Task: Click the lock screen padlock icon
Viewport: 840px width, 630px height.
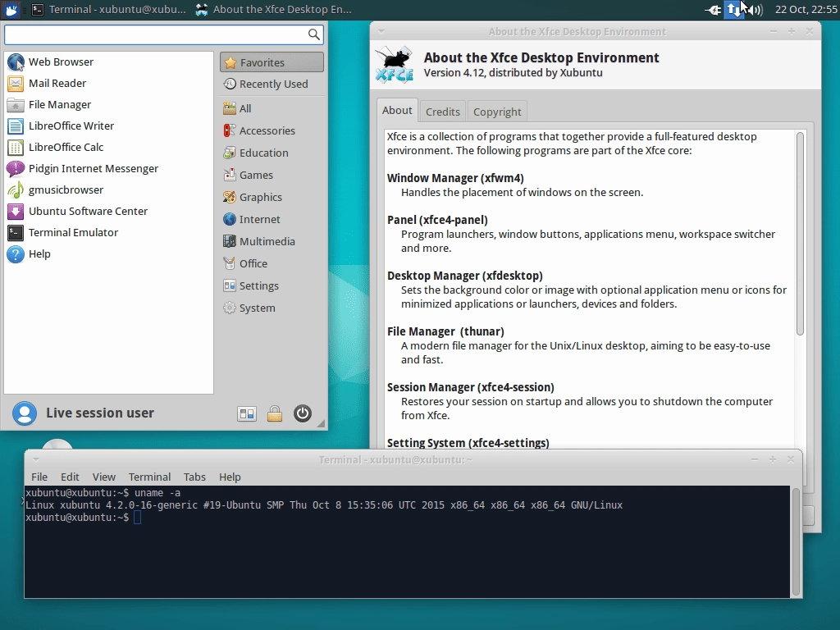Action: [x=275, y=413]
